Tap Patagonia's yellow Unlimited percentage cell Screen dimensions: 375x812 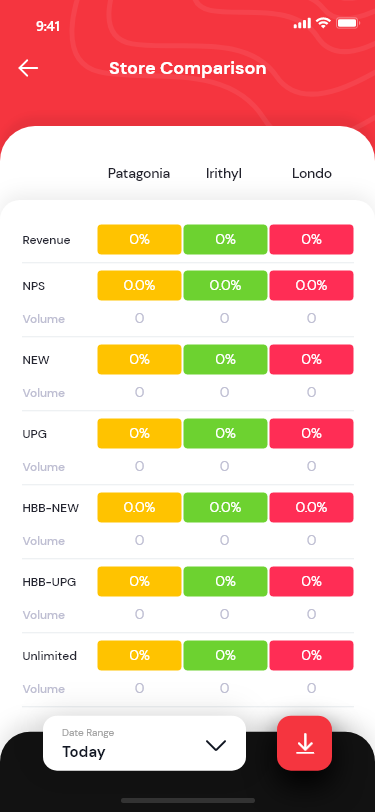tap(139, 656)
